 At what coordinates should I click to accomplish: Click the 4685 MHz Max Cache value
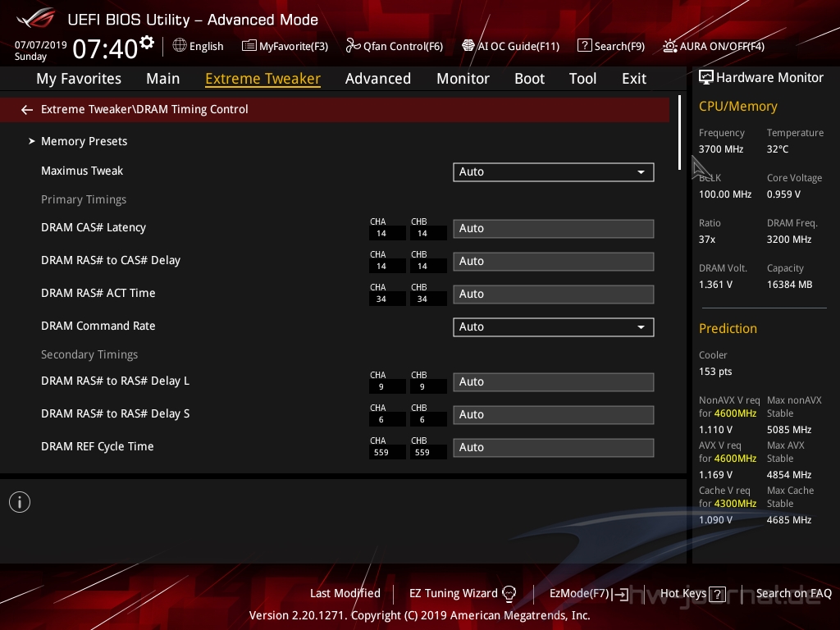pos(788,520)
